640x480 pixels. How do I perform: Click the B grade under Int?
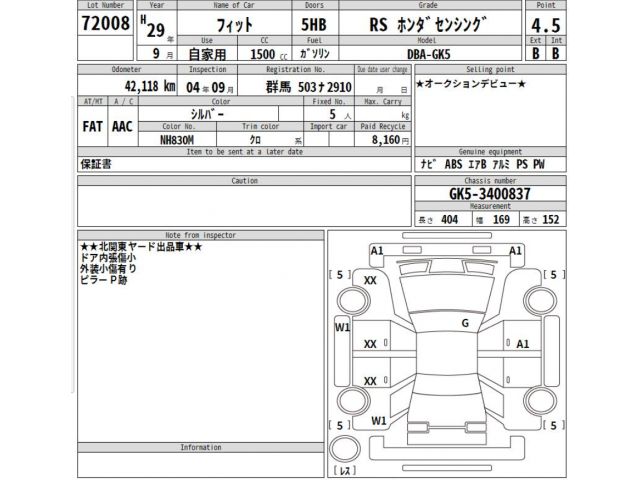556,53
